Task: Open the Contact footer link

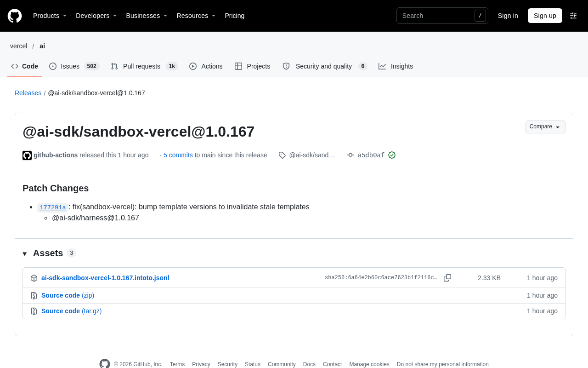Action: click(332, 364)
